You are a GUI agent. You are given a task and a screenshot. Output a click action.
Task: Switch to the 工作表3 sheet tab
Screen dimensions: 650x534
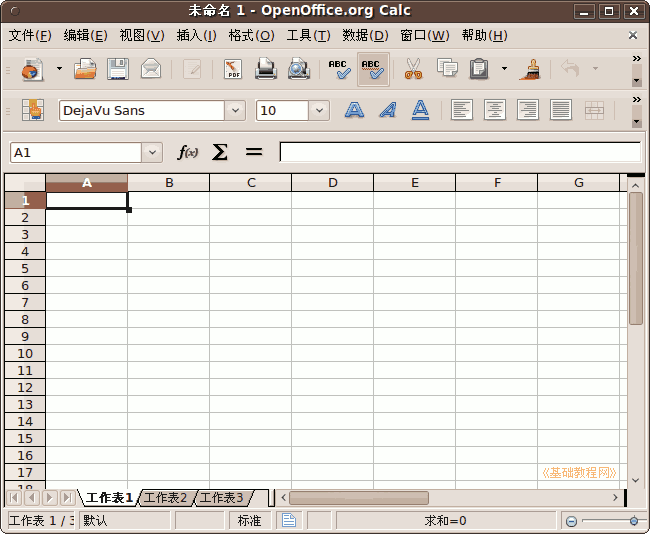click(221, 498)
